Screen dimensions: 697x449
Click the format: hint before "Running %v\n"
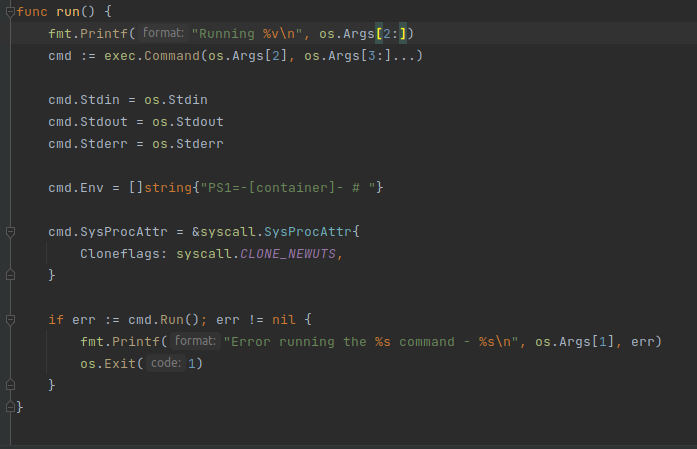(163, 33)
